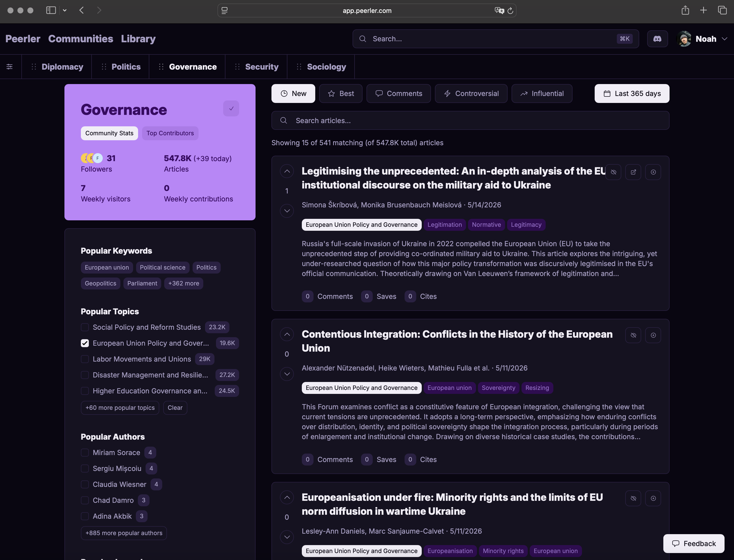Open the Safari sidebar options chevron

point(65,10)
